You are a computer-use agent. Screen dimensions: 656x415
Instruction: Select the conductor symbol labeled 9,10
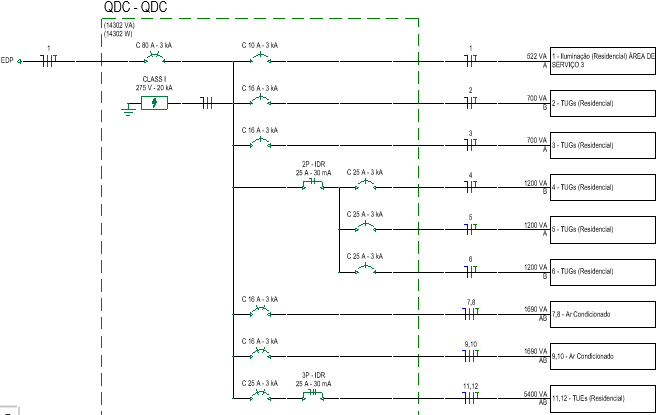coord(470,355)
